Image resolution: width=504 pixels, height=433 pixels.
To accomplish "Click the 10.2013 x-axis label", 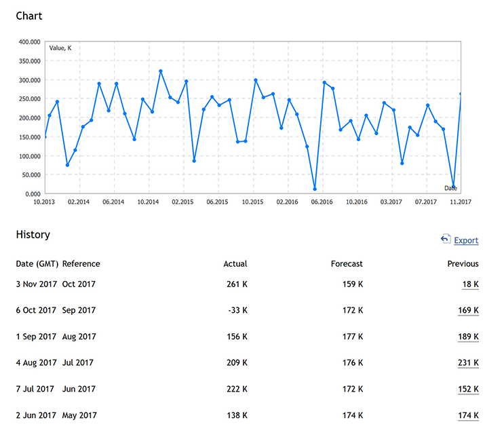I will [44, 202].
